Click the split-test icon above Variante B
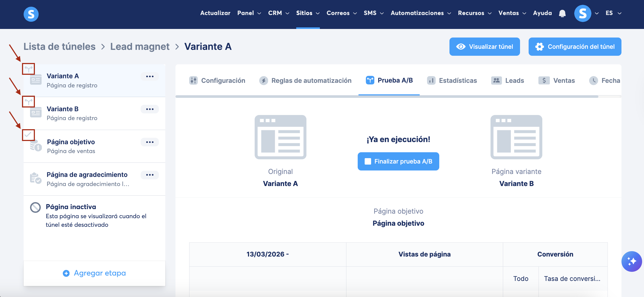This screenshot has width=644, height=297. click(x=28, y=102)
